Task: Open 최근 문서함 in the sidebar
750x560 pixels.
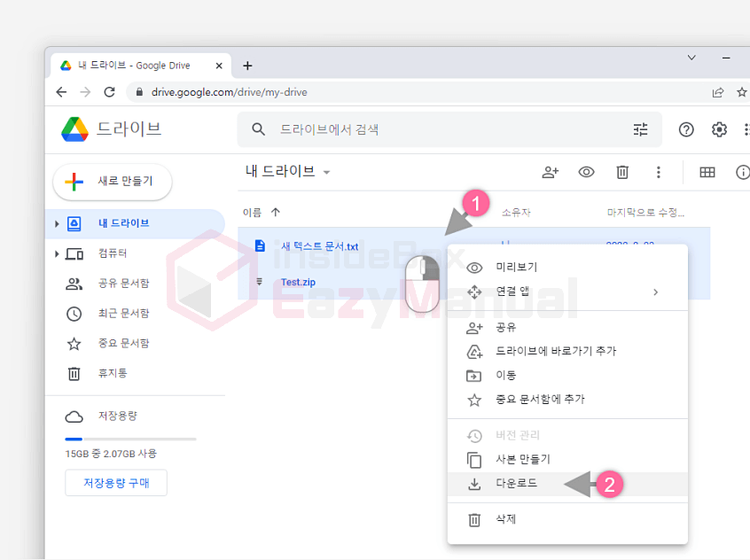Action: (123, 314)
